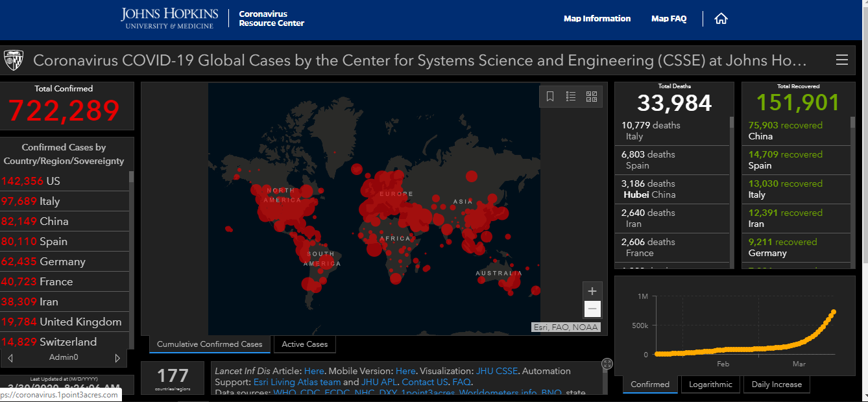Open the hamburger menu in the dashboard title bar
This screenshot has height=402, width=868.
(x=842, y=60)
